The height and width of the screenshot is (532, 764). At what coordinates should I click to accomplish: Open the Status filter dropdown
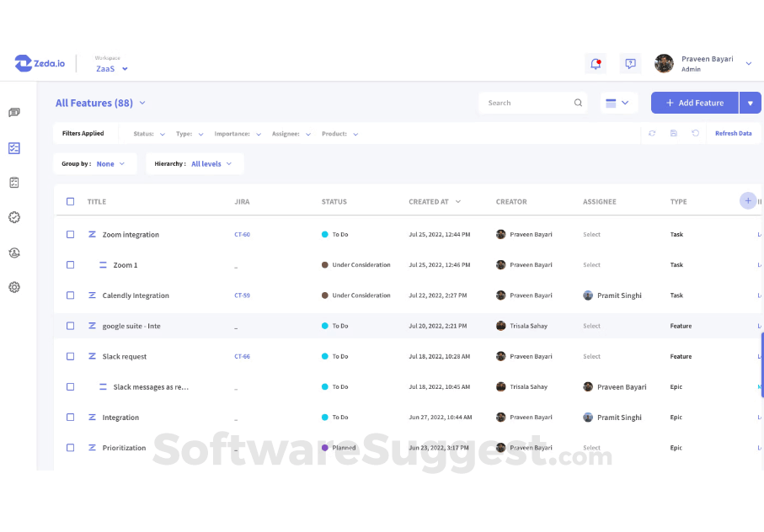(147, 133)
